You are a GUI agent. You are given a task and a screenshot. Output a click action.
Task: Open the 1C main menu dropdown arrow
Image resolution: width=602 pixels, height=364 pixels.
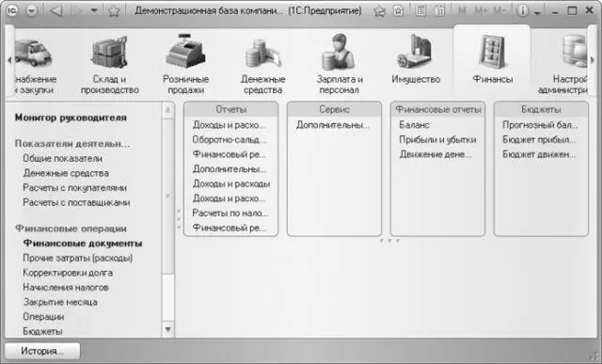pyautogui.click(x=32, y=11)
